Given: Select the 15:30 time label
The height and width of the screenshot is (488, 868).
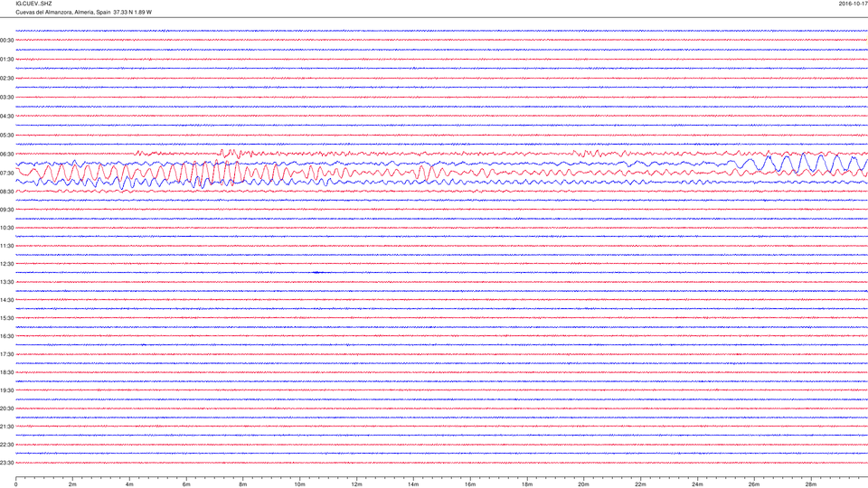Looking at the screenshot, I should click(x=6, y=318).
